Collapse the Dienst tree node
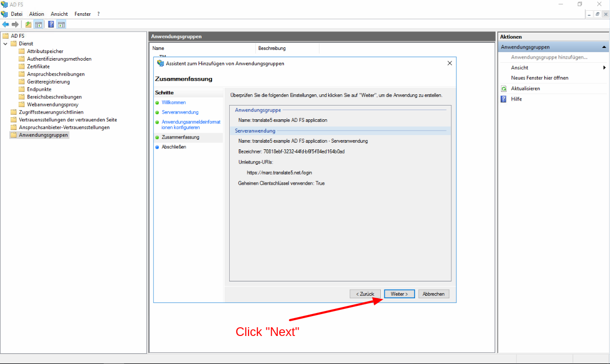The width and height of the screenshot is (610, 364). tap(6, 44)
